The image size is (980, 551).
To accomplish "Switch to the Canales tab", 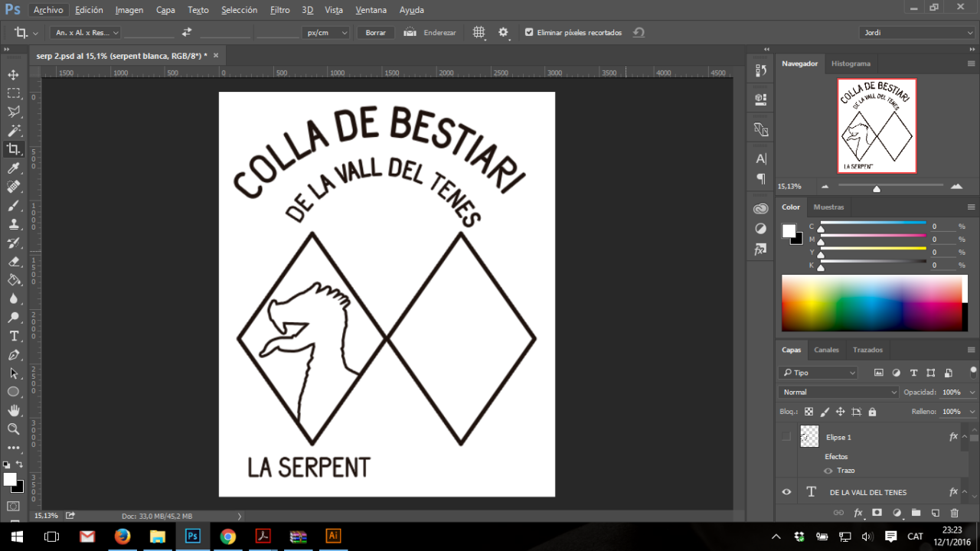I will point(826,350).
